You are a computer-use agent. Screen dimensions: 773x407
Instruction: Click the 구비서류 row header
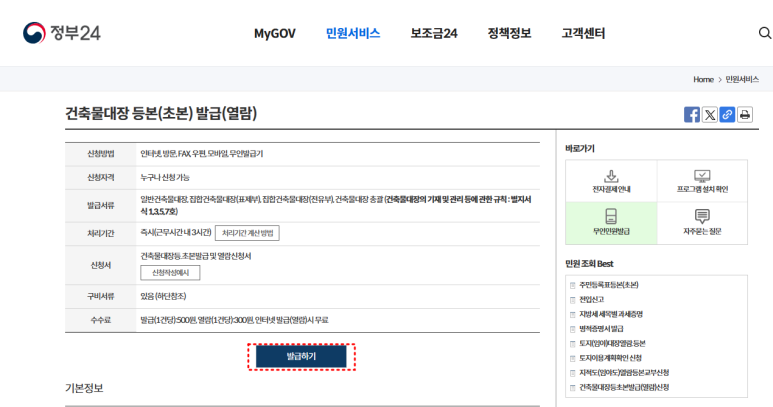tap(101, 296)
